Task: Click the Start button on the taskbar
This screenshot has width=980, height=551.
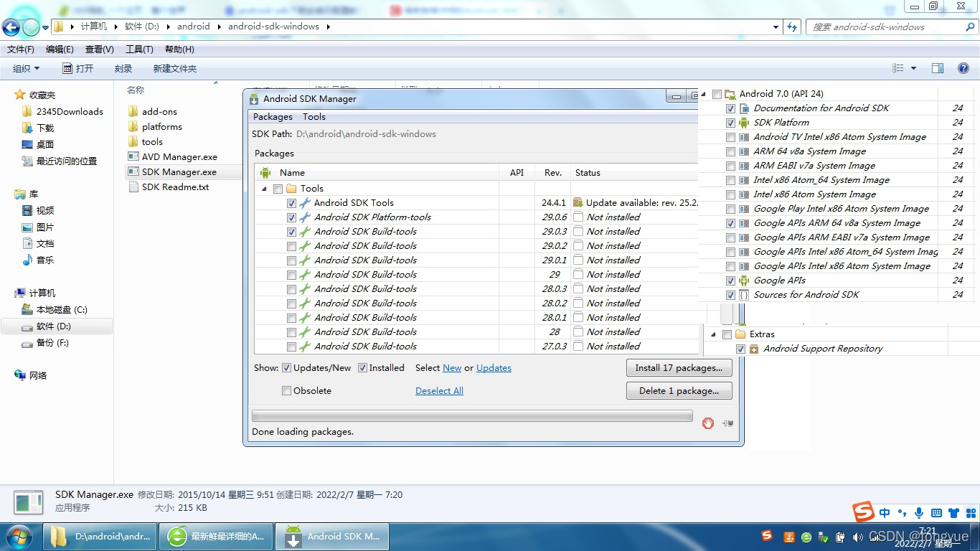Action: coord(19,537)
